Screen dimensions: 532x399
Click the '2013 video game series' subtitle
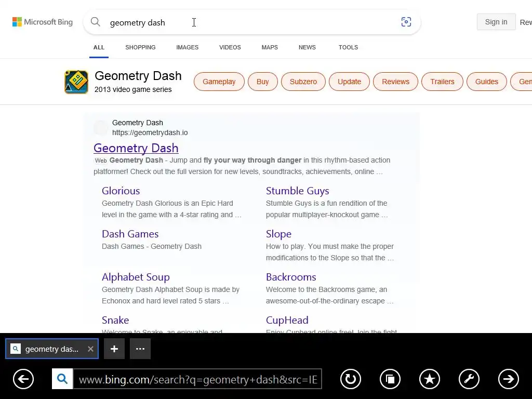pos(133,89)
